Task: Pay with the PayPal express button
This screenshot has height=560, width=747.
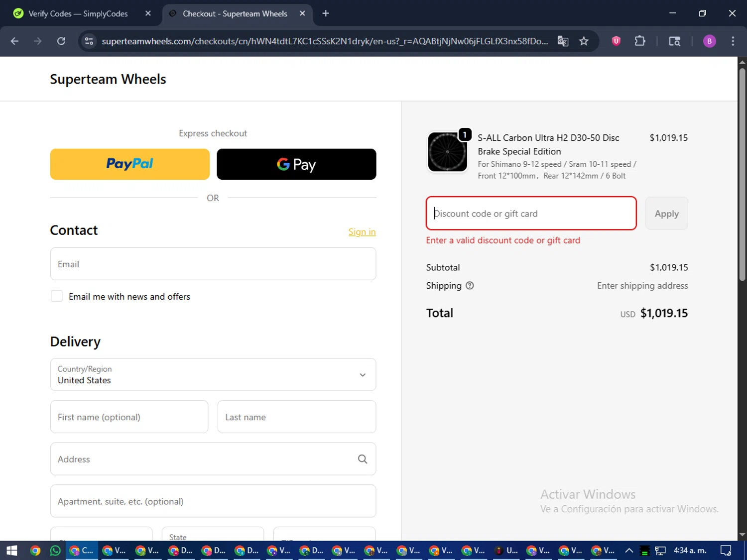Action: point(130,164)
